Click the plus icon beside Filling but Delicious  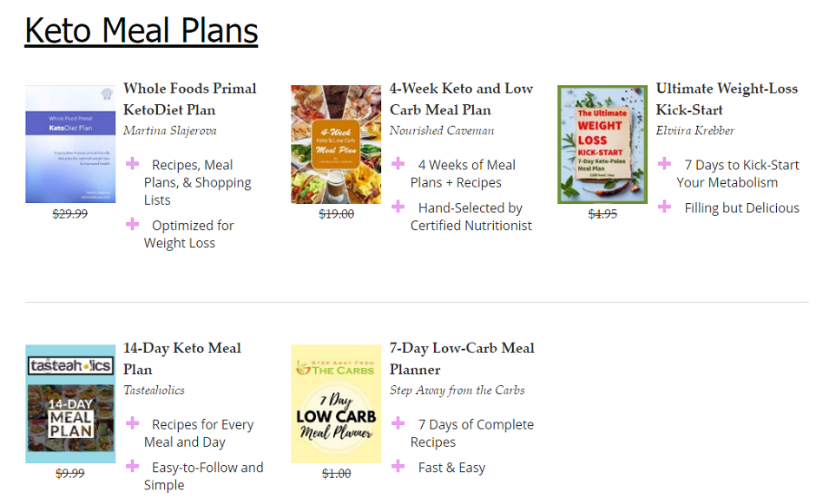point(665,207)
